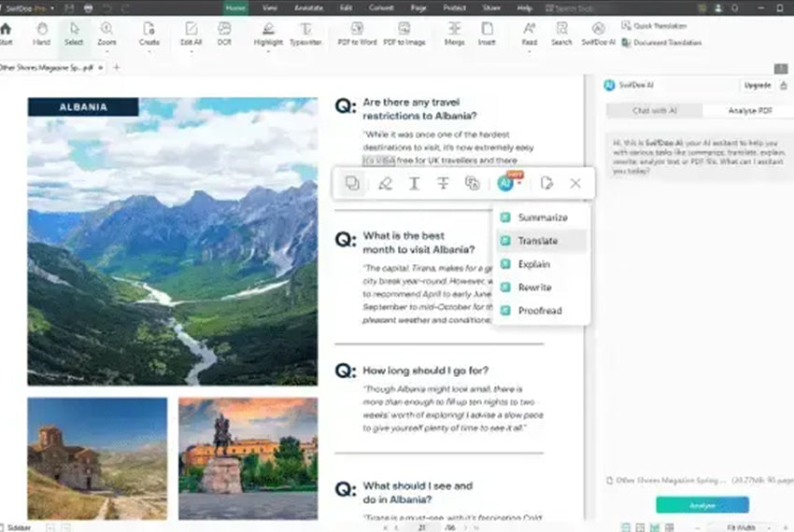Image resolution: width=794 pixels, height=532 pixels.
Task: Open the Annotate ribbon tab
Action: pyautogui.click(x=308, y=7)
